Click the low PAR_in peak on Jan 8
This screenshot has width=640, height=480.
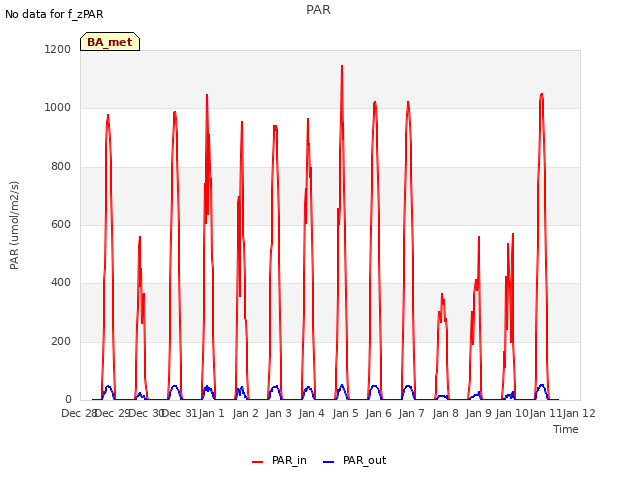(x=442, y=294)
